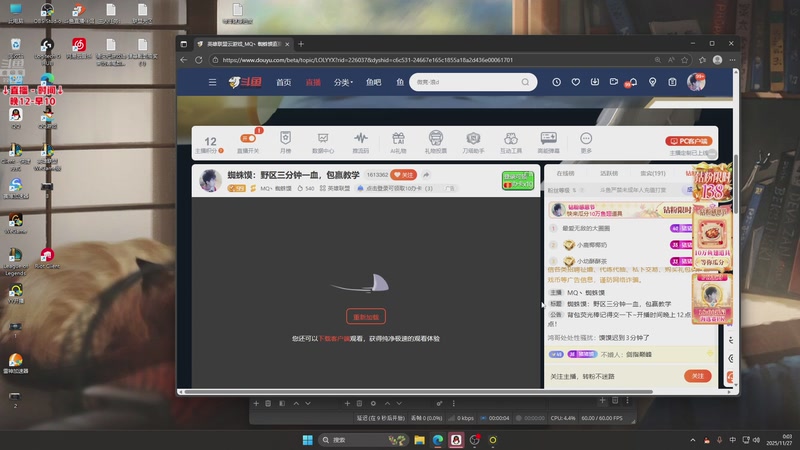Open new browser tab with plus
Image resolution: width=800 pixels, height=450 pixels.
click(301, 44)
